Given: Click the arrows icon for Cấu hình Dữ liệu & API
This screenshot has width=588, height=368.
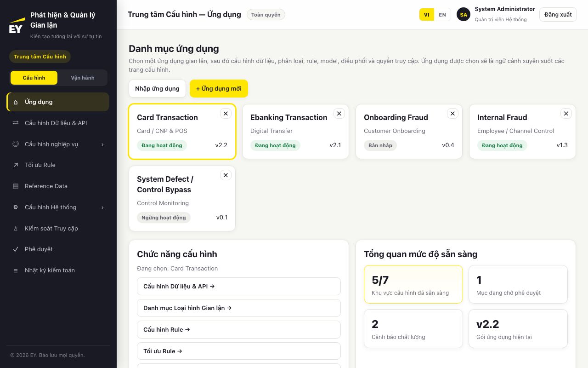Looking at the screenshot, I should [16, 123].
